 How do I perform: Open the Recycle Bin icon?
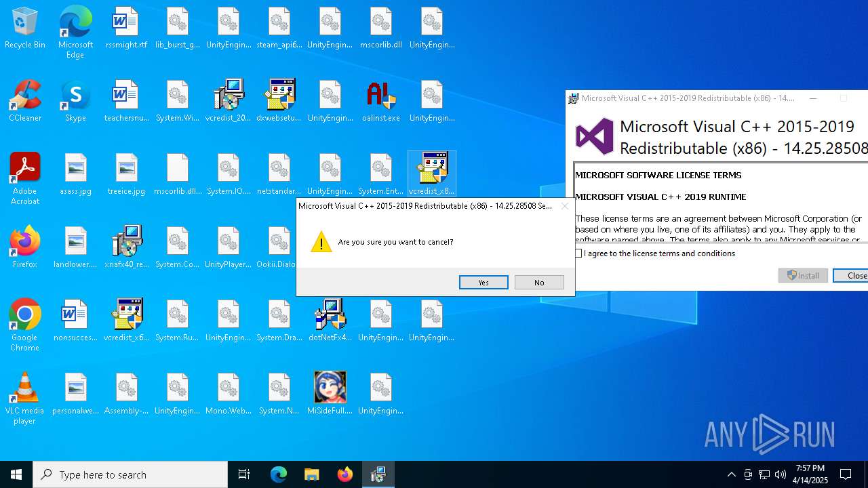pyautogui.click(x=25, y=28)
